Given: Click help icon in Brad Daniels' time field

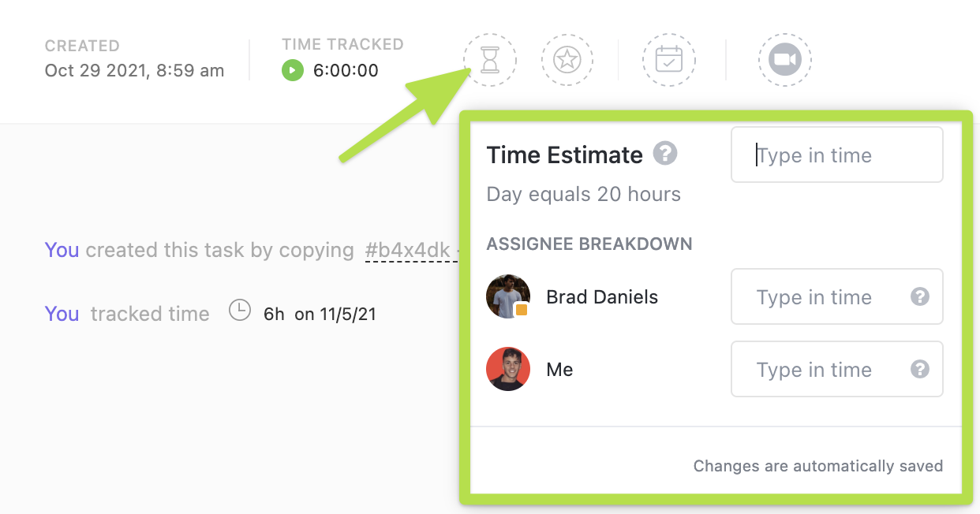Looking at the screenshot, I should coord(919,296).
